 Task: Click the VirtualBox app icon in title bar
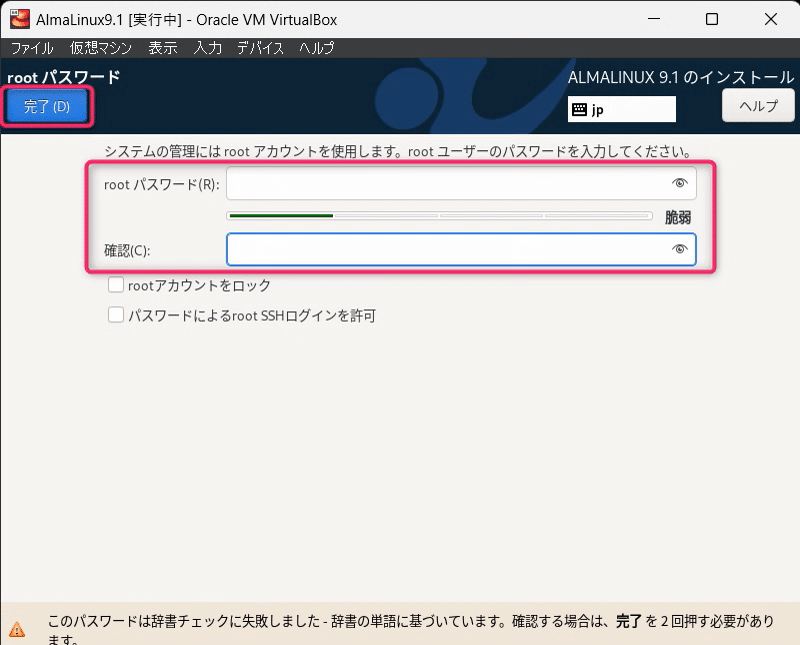(19, 19)
